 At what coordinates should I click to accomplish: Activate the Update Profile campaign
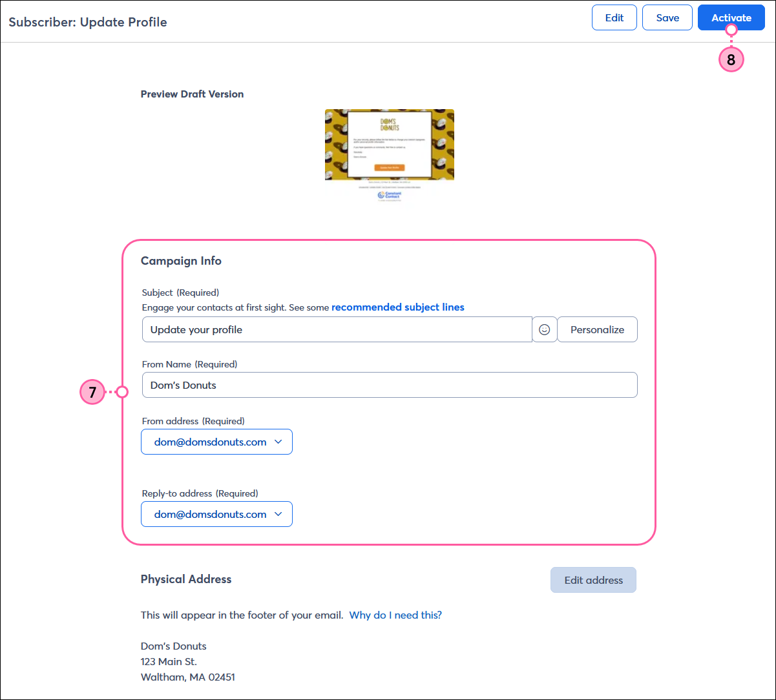pyautogui.click(x=731, y=17)
